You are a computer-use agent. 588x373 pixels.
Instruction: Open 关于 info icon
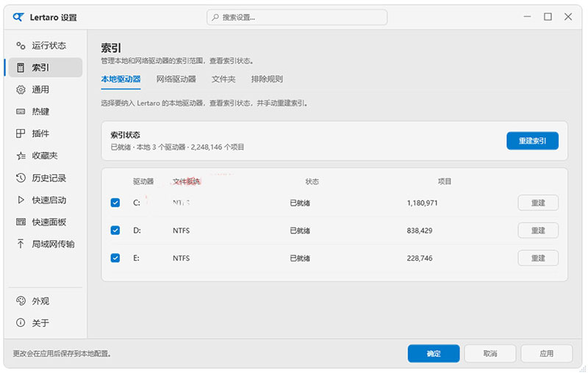pos(21,322)
